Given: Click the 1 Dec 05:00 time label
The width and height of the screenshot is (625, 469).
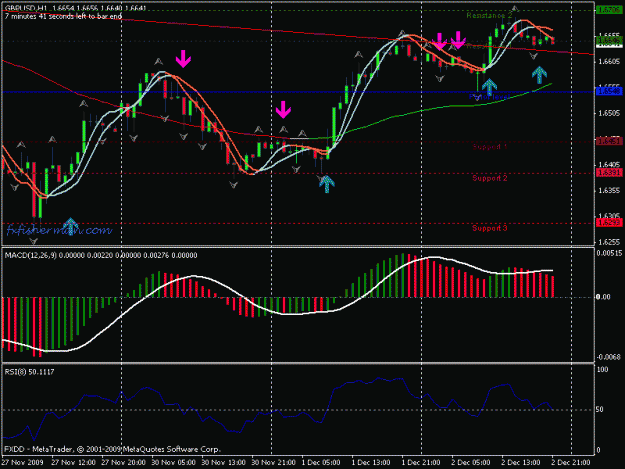Looking at the screenshot, I should click(x=321, y=462).
